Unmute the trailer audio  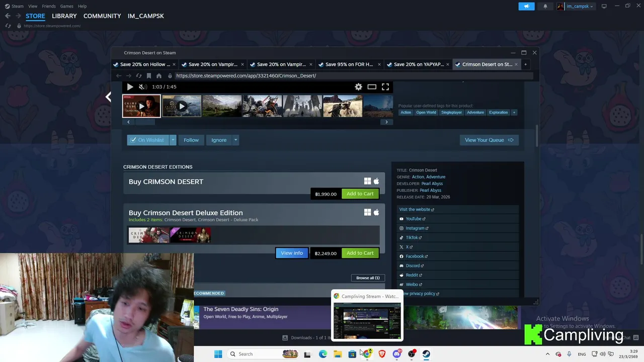[142, 86]
